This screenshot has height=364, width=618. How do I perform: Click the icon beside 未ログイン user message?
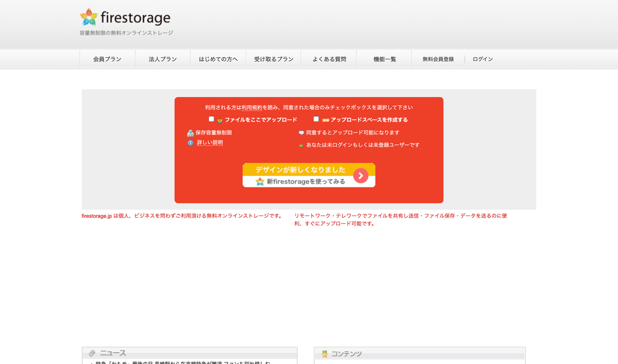click(301, 146)
